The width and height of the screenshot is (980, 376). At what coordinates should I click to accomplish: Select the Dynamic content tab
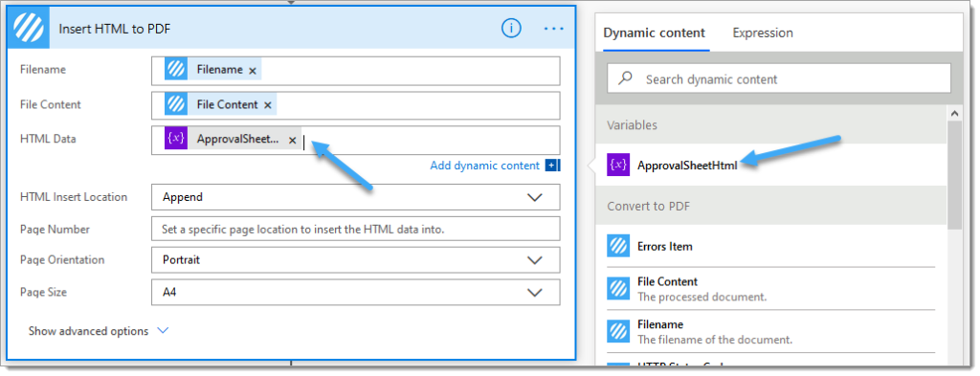[x=654, y=33]
